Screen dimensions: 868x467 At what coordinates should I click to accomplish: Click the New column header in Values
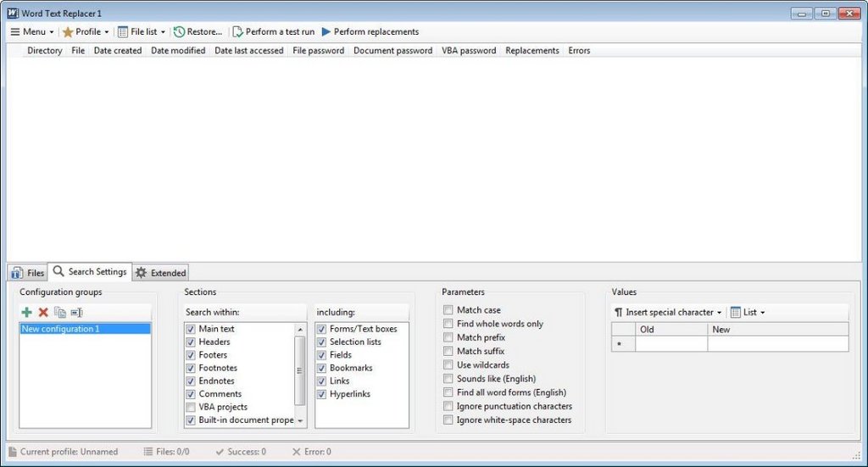click(778, 329)
